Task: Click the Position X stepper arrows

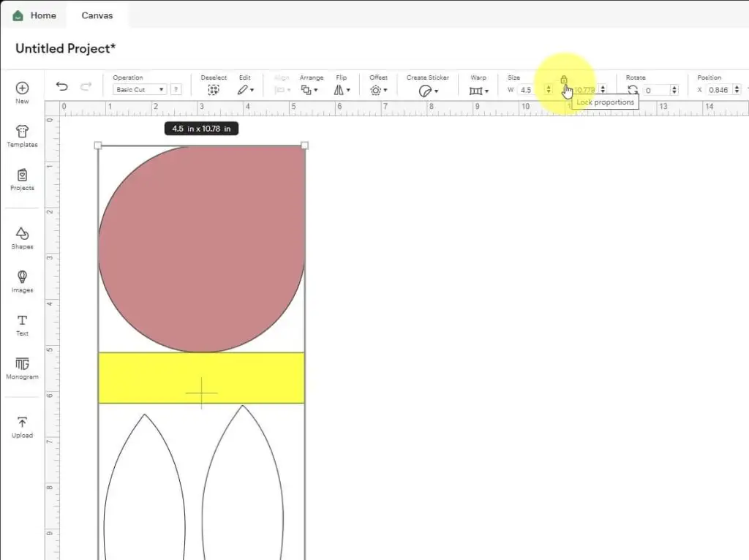Action: click(737, 90)
